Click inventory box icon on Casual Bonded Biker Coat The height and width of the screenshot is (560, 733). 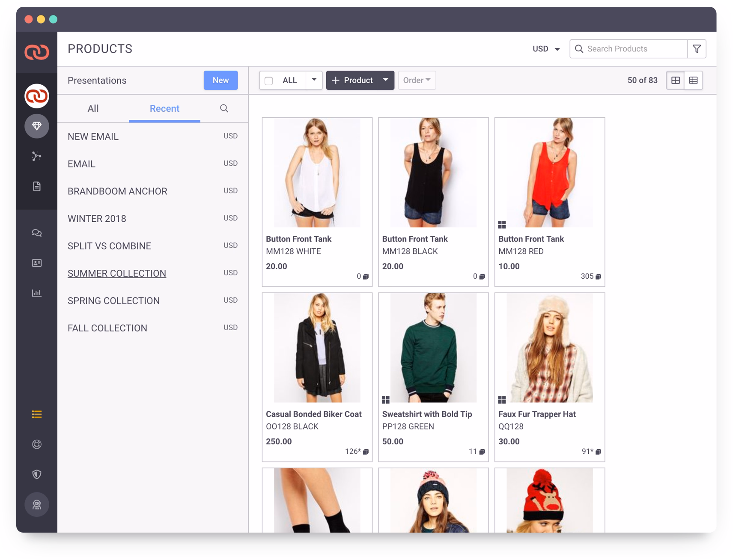pyautogui.click(x=366, y=452)
